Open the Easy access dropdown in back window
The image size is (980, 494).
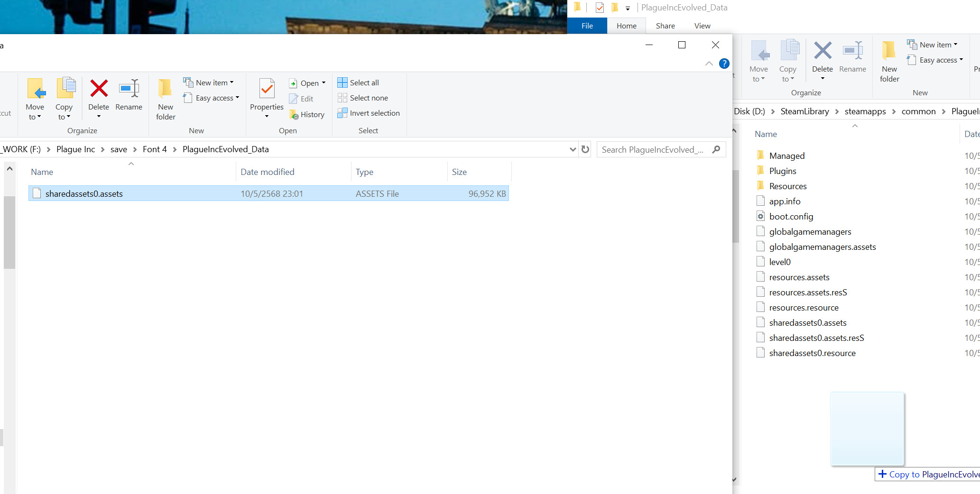click(x=935, y=60)
